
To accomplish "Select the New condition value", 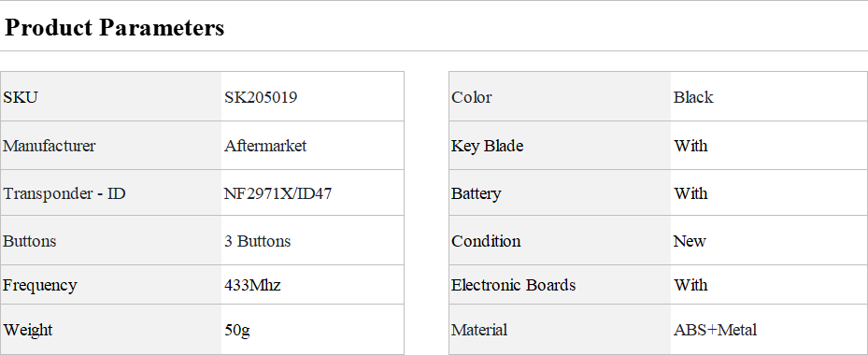I will pos(690,241).
